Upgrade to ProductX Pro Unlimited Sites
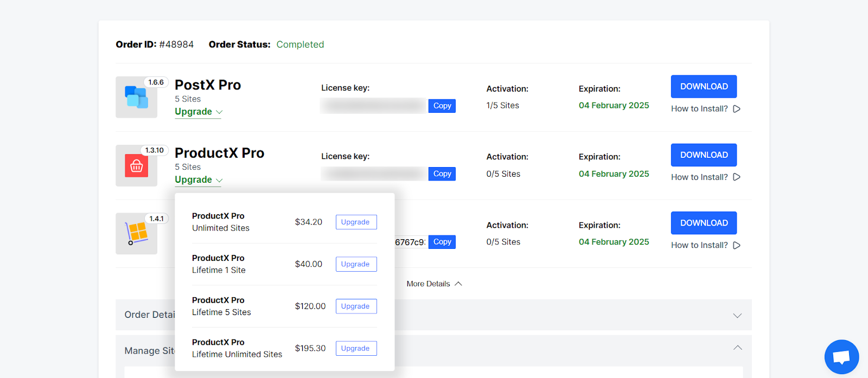 click(356, 222)
